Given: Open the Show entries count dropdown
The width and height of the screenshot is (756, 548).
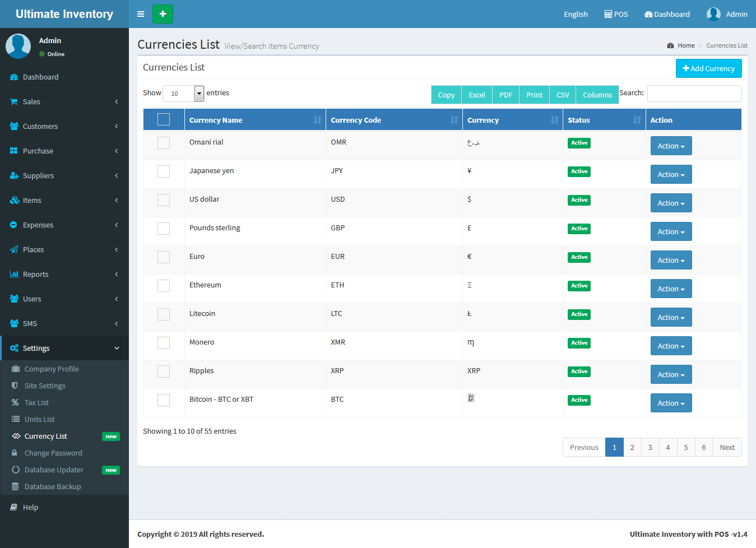Looking at the screenshot, I should (183, 94).
